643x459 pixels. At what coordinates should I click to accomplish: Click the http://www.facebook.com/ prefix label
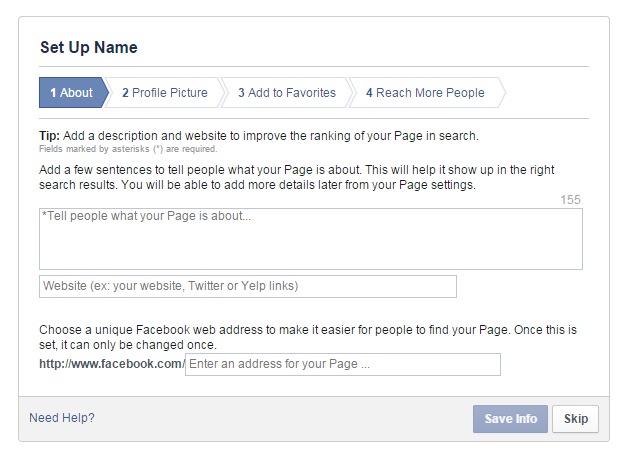(x=112, y=364)
